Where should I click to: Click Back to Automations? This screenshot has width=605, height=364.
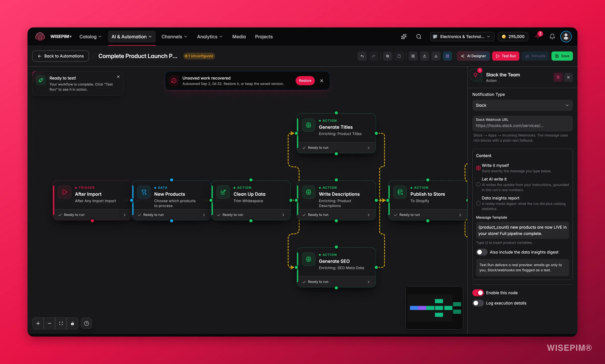tap(60, 56)
